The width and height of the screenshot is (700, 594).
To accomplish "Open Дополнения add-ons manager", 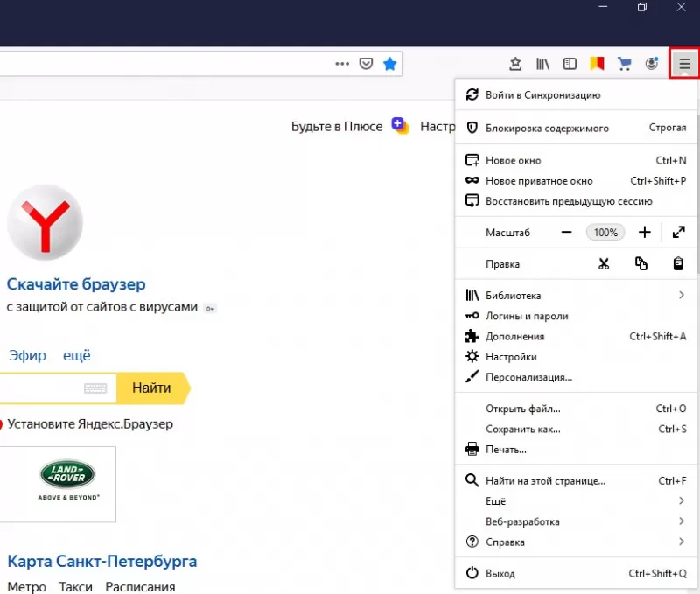I will click(575, 337).
